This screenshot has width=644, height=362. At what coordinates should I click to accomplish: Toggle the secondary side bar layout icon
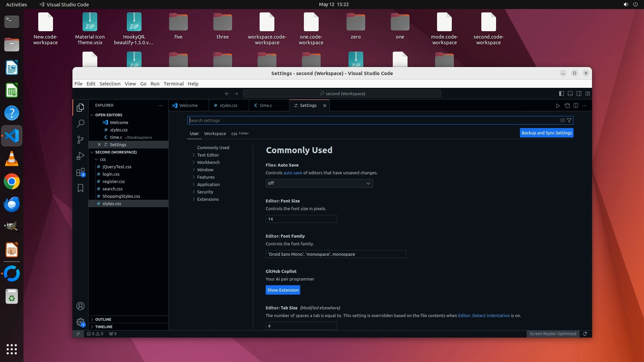point(579,94)
